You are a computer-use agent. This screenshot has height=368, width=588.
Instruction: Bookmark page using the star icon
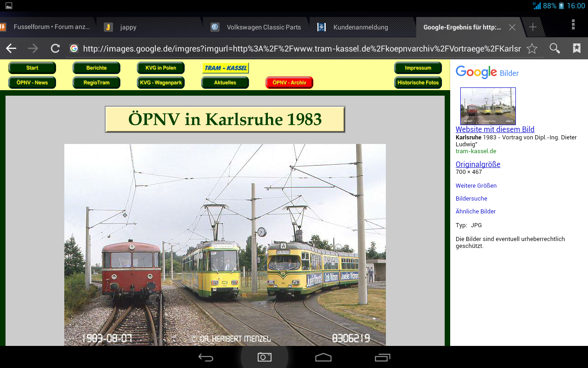[x=532, y=48]
